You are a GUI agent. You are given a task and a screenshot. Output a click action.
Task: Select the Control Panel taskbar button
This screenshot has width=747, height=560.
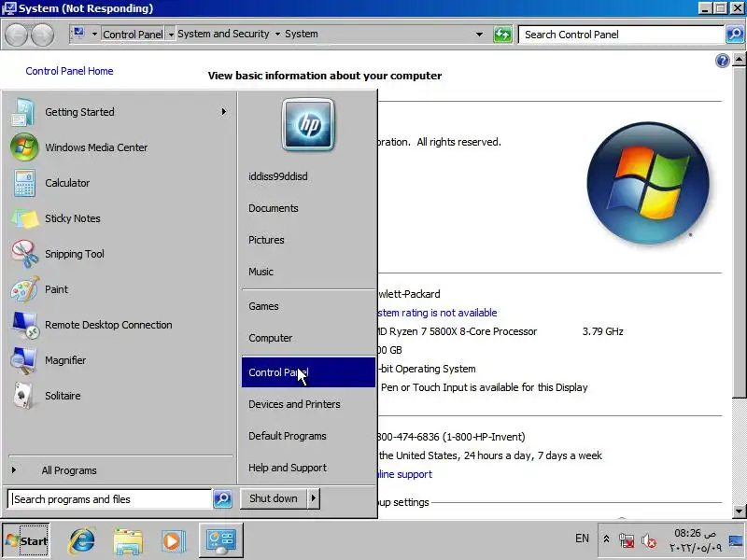[x=220, y=540]
